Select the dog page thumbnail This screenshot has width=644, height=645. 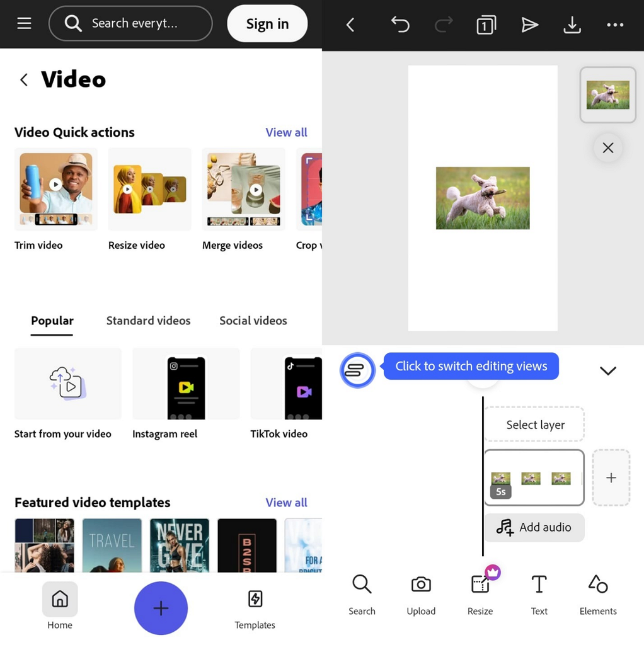(608, 95)
